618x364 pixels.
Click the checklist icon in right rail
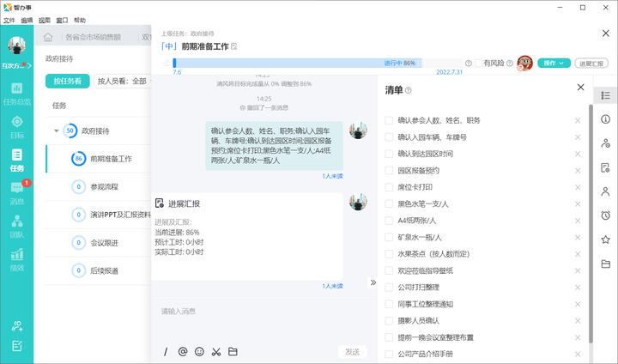click(x=605, y=95)
